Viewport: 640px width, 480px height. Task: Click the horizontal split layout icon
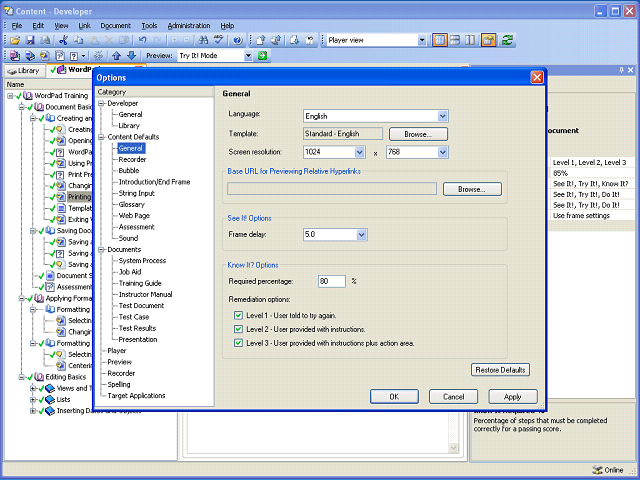point(455,40)
